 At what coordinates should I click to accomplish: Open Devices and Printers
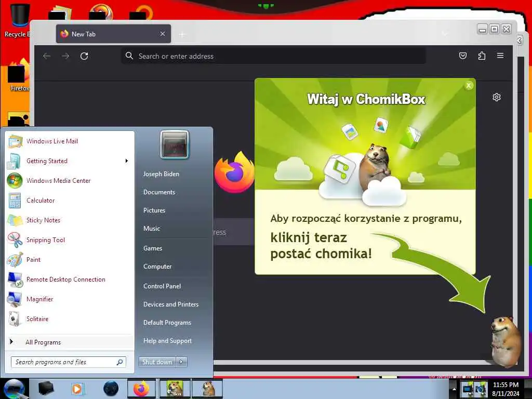(170, 304)
